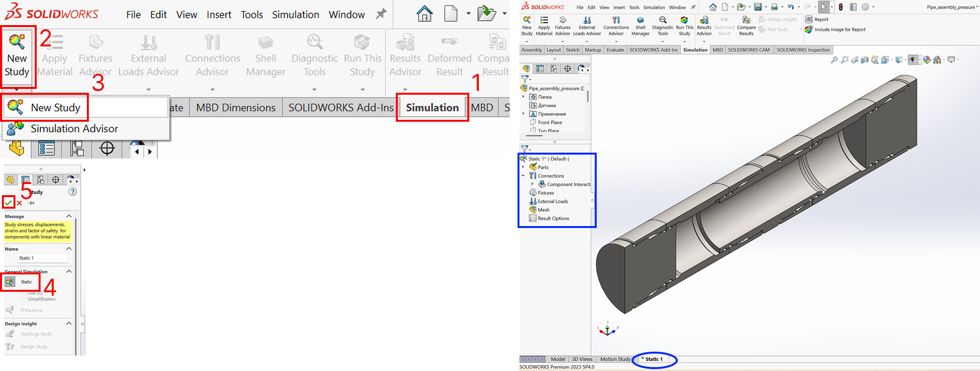This screenshot has height=371, width=980.
Task: Confirm the Study panel with green checkmark
Action: [x=8, y=202]
